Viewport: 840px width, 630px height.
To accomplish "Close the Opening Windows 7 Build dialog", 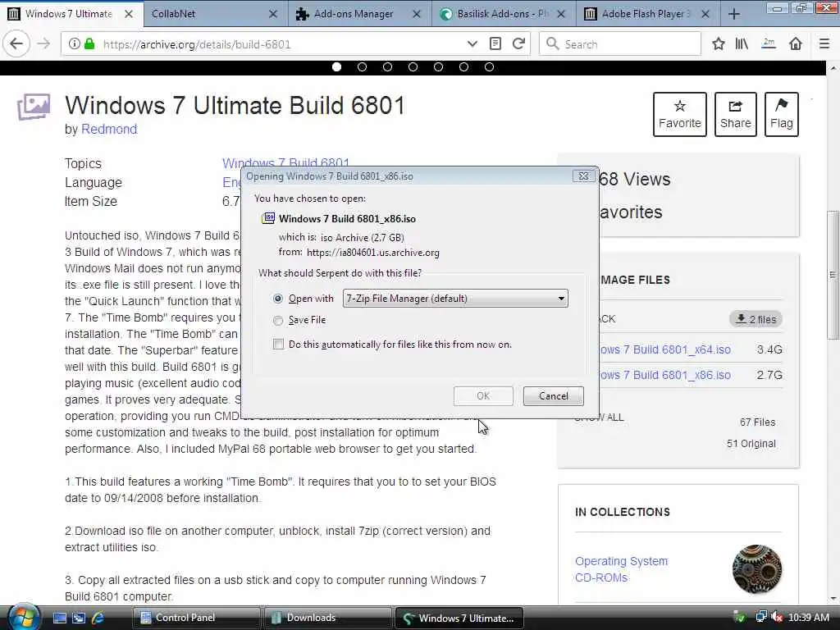I will pyautogui.click(x=583, y=176).
